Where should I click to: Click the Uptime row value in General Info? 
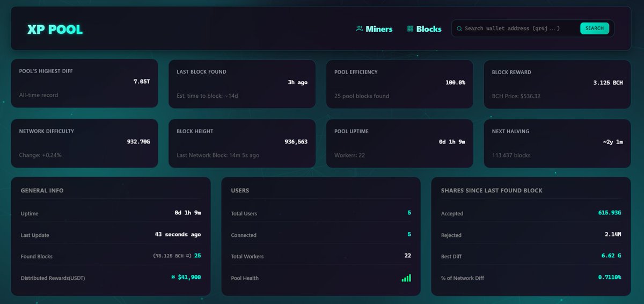pyautogui.click(x=188, y=213)
